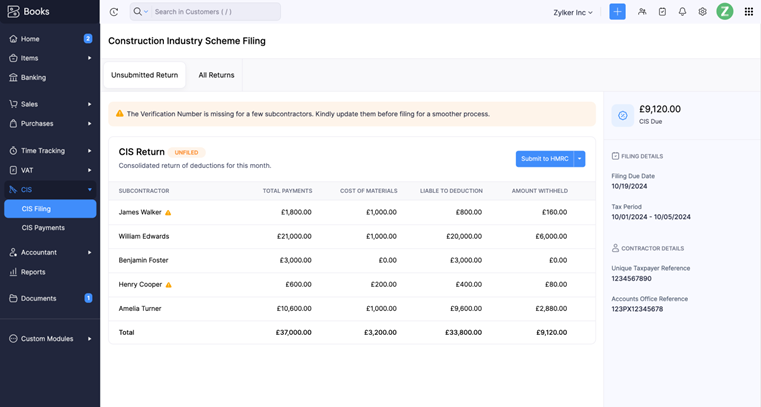Expand the Accountant submenu arrow
The width and height of the screenshot is (761, 407).
89,252
